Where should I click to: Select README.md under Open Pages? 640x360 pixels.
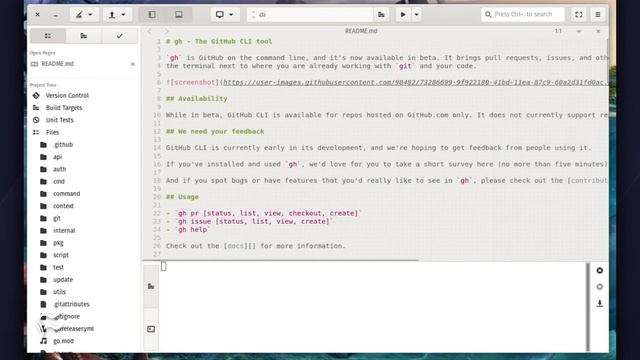tap(58, 64)
